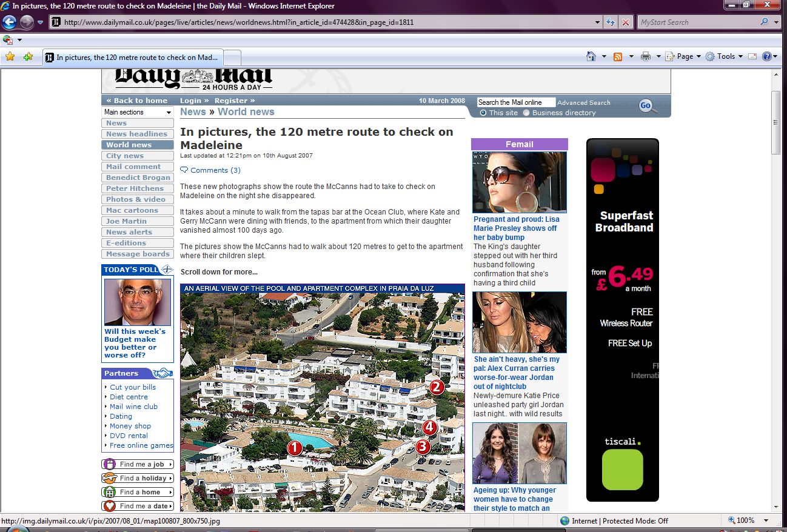Open the Favorites Center star icon
This screenshot has height=532, width=787.
click(x=10, y=57)
